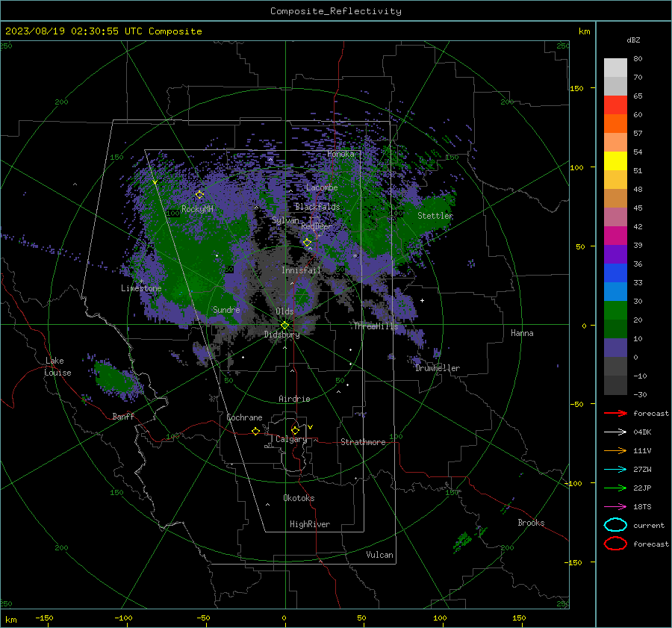Click the Limestone label
The width and height of the screenshot is (672, 628).
(141, 288)
